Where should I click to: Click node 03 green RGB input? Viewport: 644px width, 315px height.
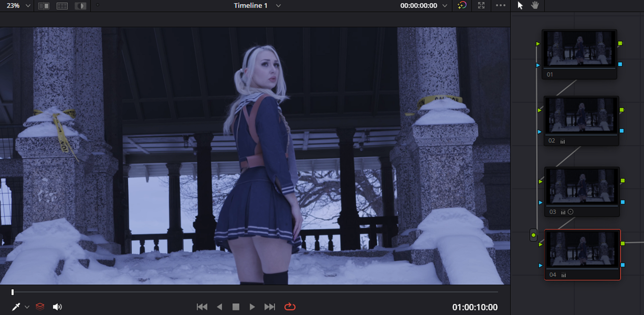(x=541, y=181)
